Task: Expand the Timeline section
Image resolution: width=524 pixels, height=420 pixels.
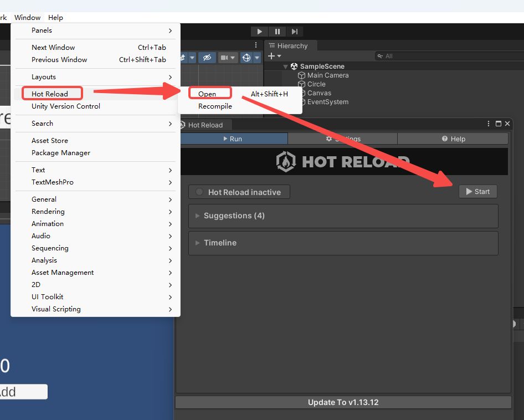Action: click(x=343, y=243)
